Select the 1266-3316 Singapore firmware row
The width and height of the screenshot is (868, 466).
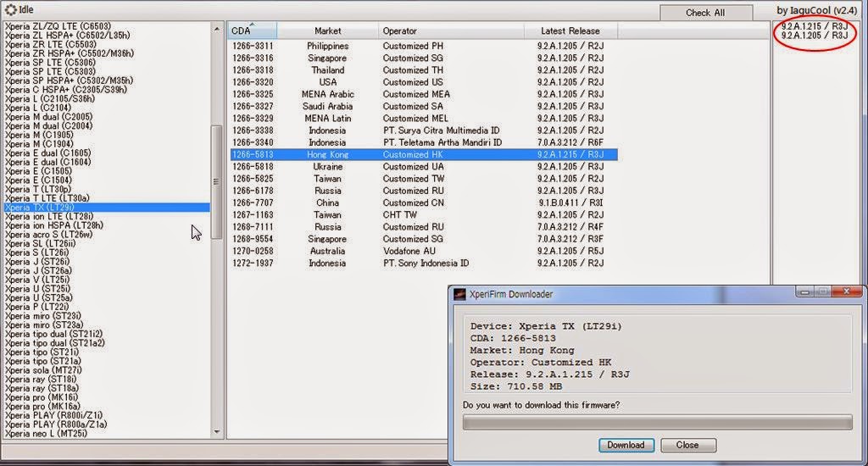(x=424, y=58)
